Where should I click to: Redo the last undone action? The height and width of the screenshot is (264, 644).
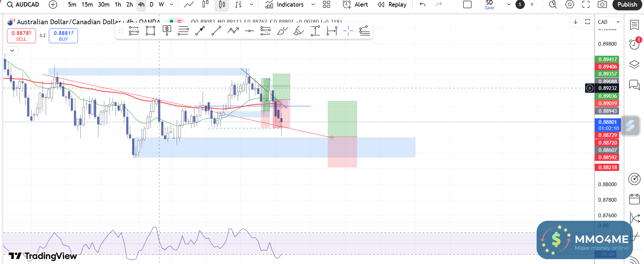(439, 4)
